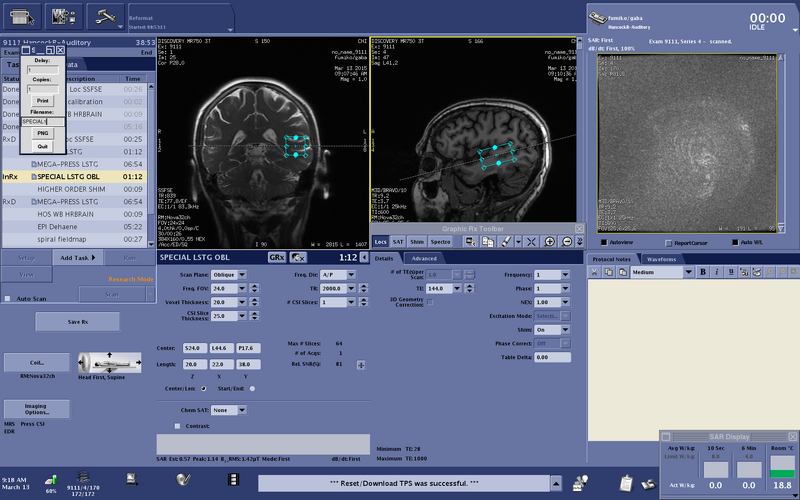Click the plus icon beside Rel. SNR

361,365
